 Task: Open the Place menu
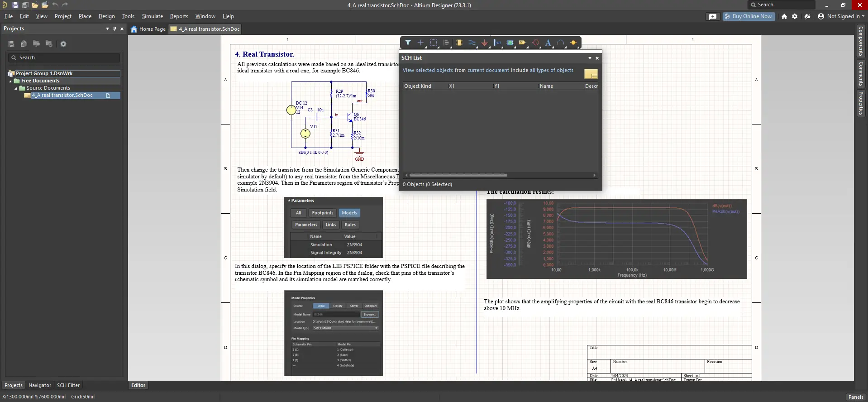pyautogui.click(x=85, y=16)
